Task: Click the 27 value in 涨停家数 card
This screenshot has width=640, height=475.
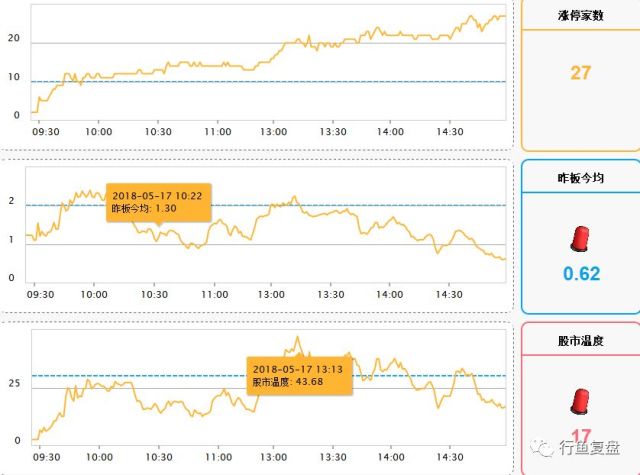Action: (x=580, y=73)
